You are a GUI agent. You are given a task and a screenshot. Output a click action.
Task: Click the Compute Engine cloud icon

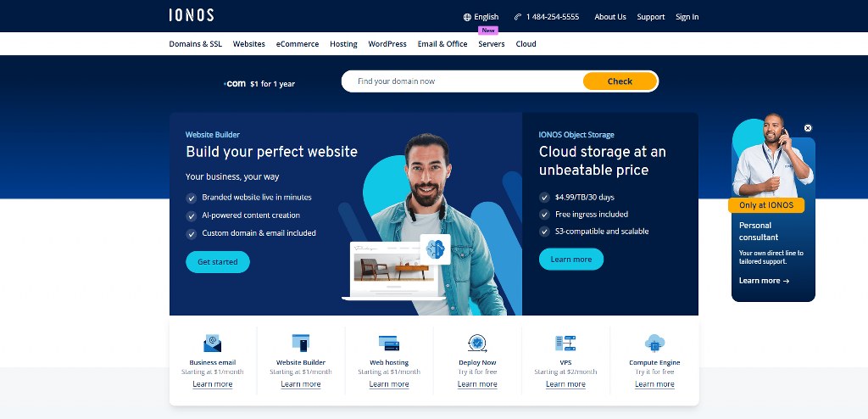[654, 343]
